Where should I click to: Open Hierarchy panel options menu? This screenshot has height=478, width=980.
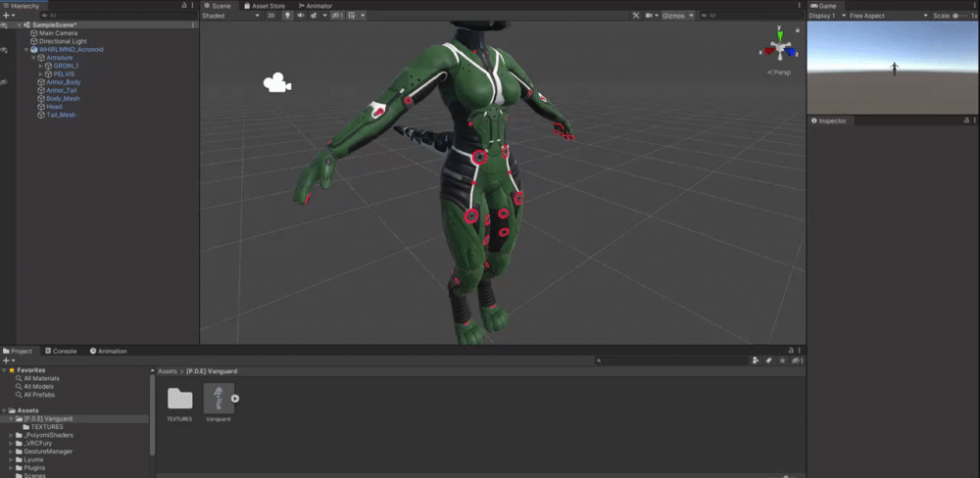pos(194,6)
